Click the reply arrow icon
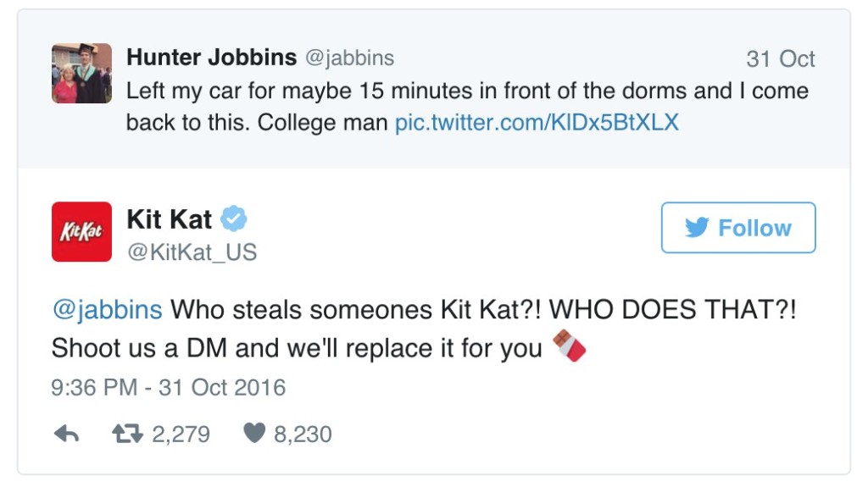This screenshot has height=487, width=868. click(x=66, y=434)
